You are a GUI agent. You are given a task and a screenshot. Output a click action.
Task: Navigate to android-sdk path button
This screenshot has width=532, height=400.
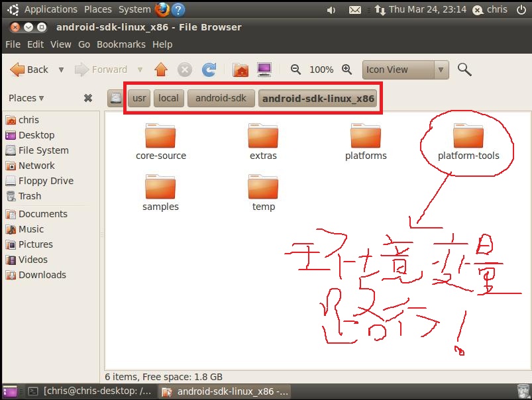pyautogui.click(x=221, y=99)
